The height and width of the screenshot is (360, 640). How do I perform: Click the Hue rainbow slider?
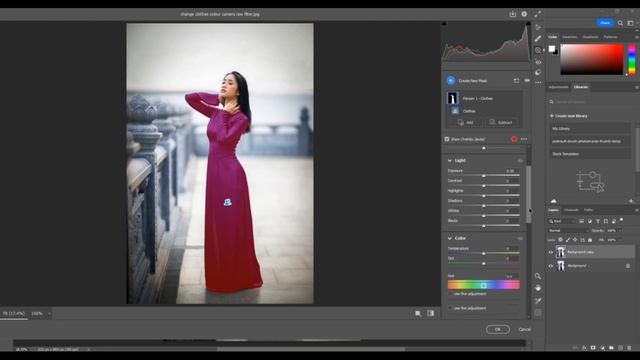coord(483,285)
